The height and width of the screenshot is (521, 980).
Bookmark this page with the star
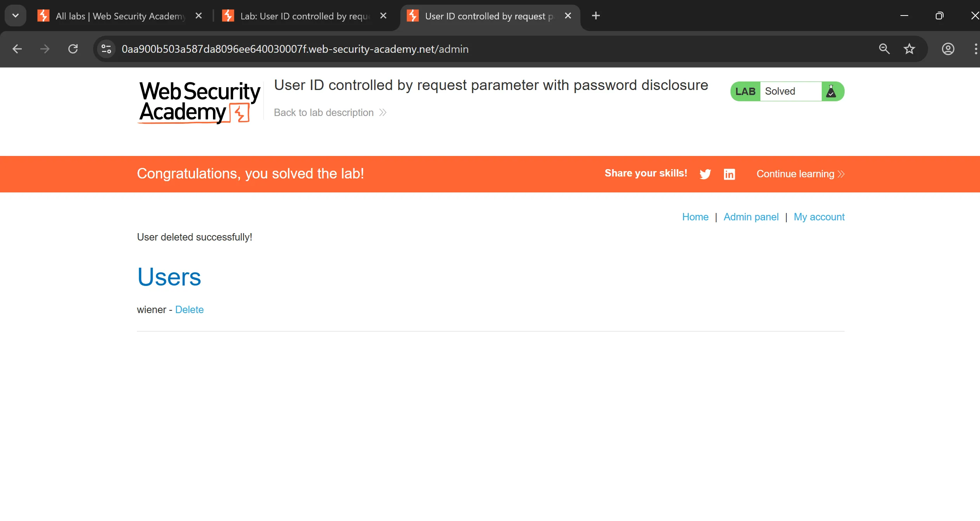(x=909, y=49)
